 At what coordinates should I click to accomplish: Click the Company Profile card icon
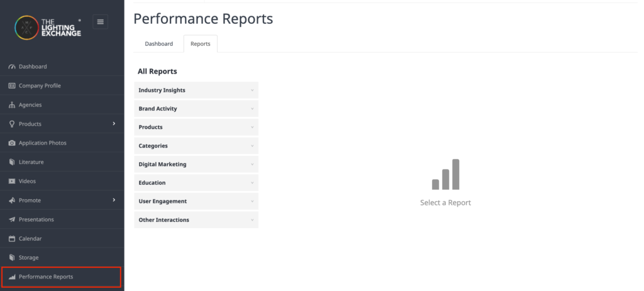pyautogui.click(x=12, y=85)
